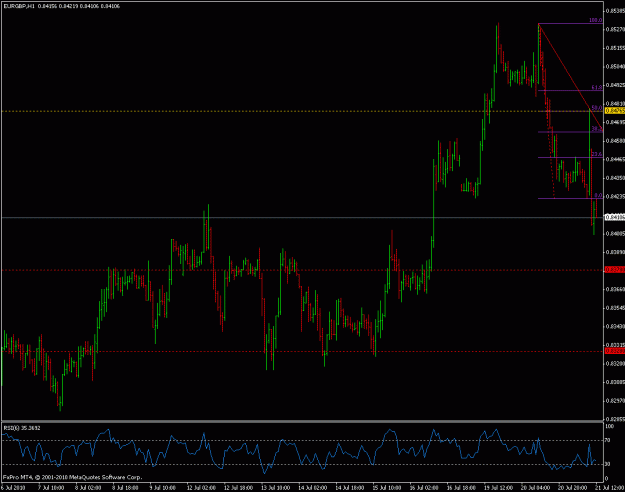Click the yellow 0.84765 price tag
This screenshot has height=492, width=625.
click(615, 111)
